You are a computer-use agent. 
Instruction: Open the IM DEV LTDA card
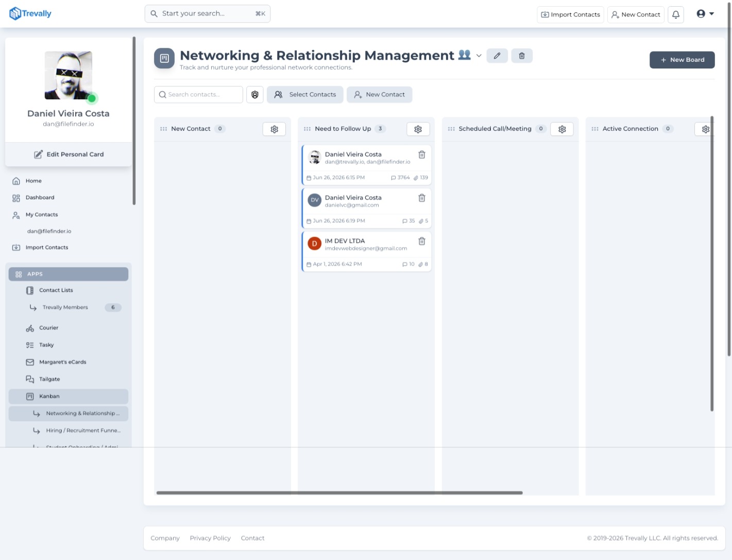[x=366, y=252]
